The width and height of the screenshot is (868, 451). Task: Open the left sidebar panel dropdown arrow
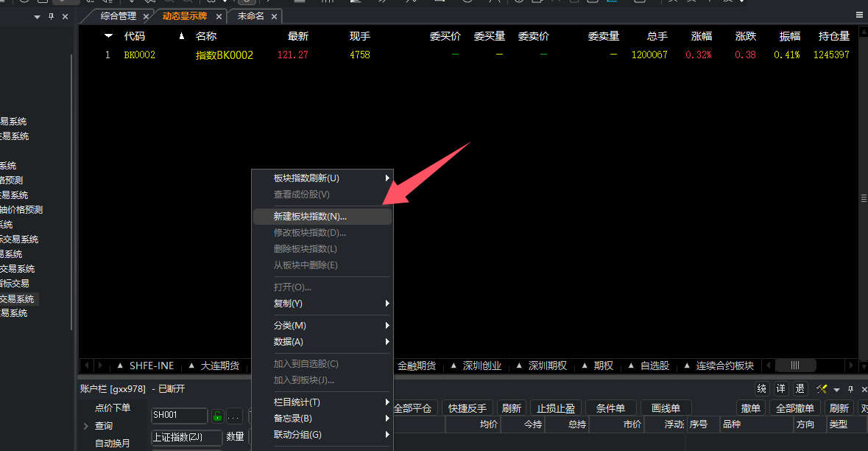tap(37, 17)
